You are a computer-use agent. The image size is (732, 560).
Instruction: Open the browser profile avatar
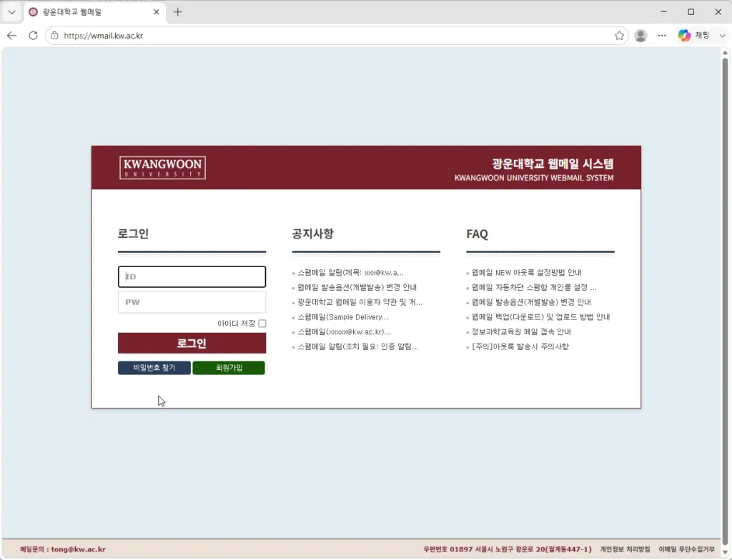(x=640, y=36)
